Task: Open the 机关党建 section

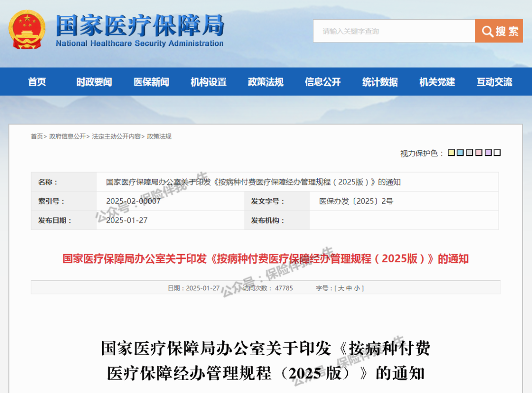Action: pyautogui.click(x=436, y=82)
